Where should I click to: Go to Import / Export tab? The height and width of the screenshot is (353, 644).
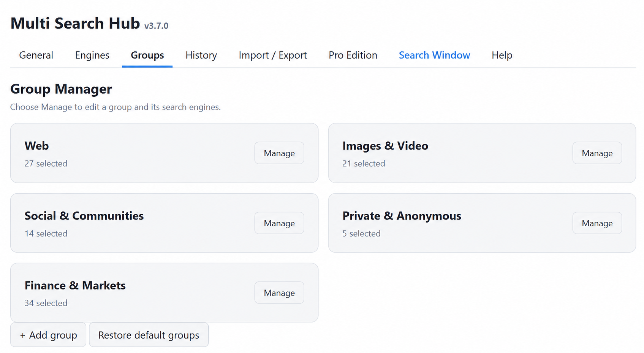pos(273,55)
